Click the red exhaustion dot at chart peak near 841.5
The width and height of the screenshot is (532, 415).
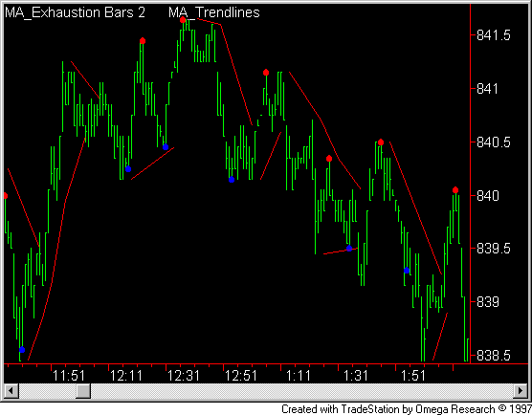[x=183, y=20]
